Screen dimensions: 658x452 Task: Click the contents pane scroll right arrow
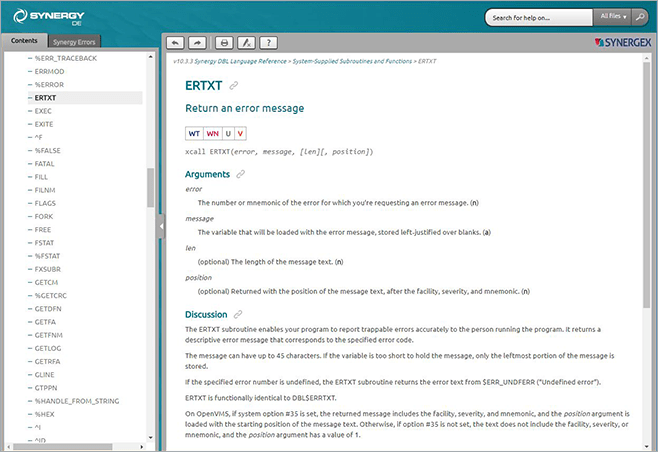pos(142,447)
